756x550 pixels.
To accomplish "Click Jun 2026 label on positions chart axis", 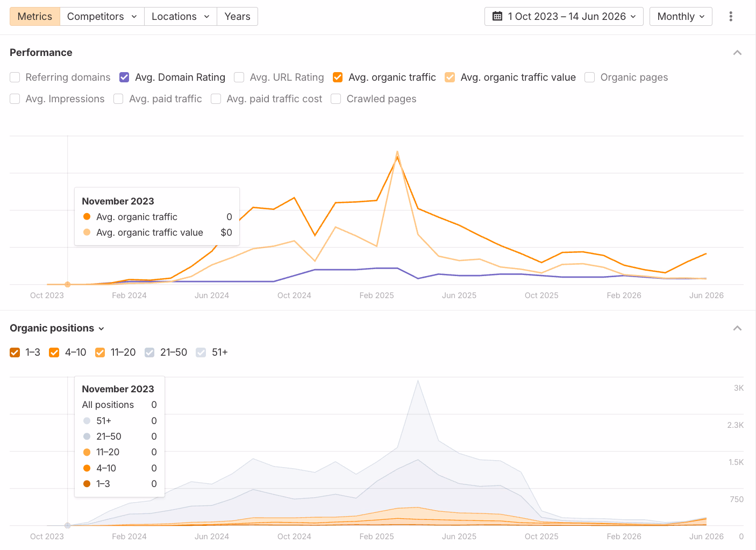I will [x=707, y=537].
